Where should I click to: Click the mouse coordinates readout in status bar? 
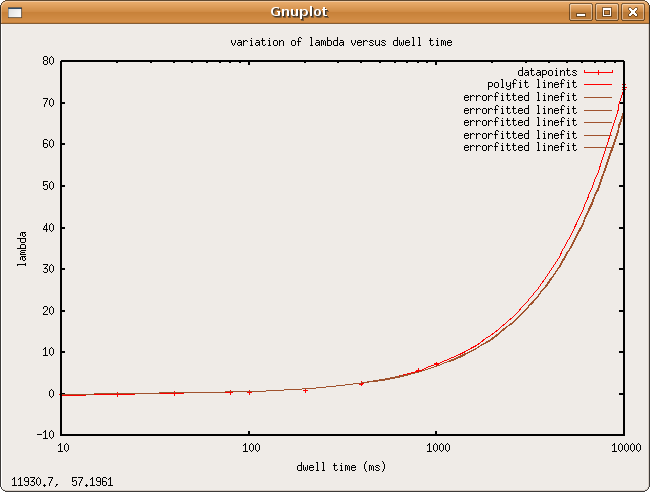pyautogui.click(x=62, y=482)
